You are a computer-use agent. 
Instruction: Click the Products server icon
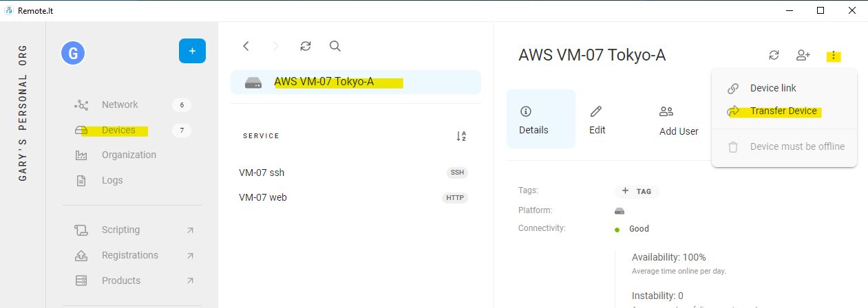point(81,280)
